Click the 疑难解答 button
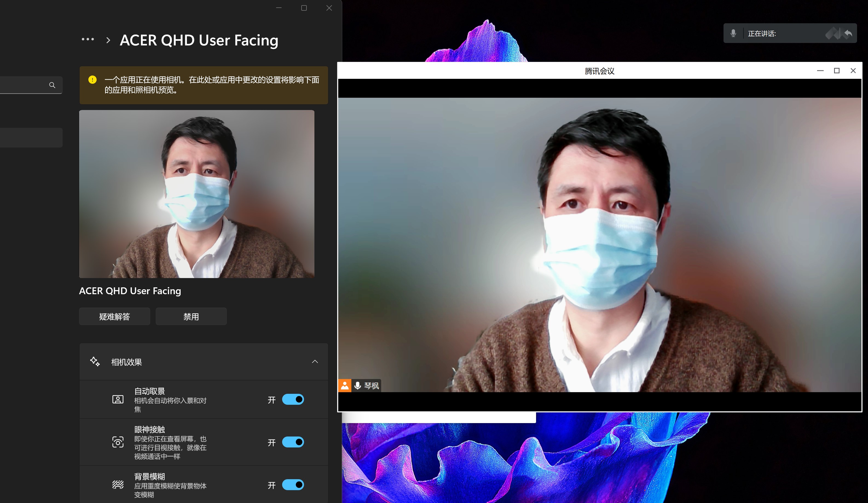 (x=114, y=316)
